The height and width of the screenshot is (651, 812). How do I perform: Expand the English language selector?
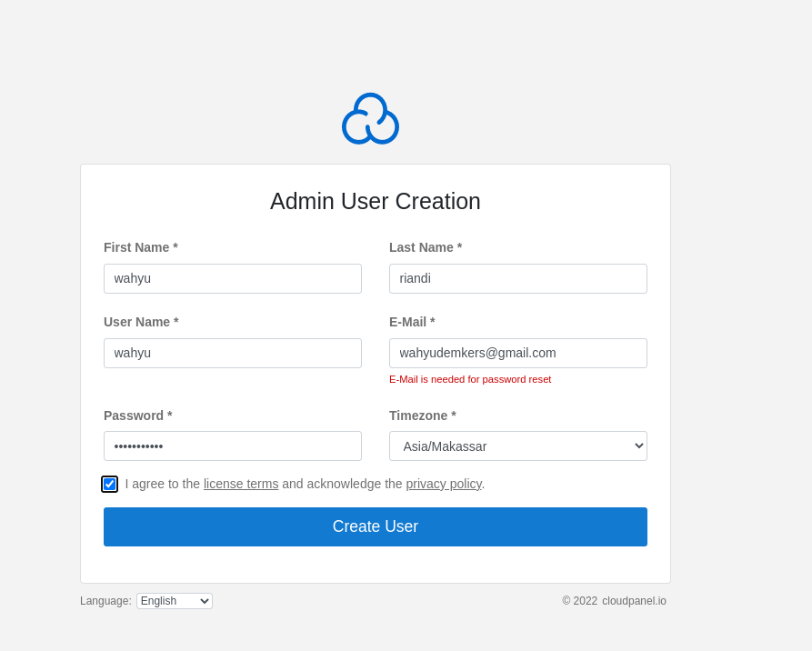click(x=174, y=601)
